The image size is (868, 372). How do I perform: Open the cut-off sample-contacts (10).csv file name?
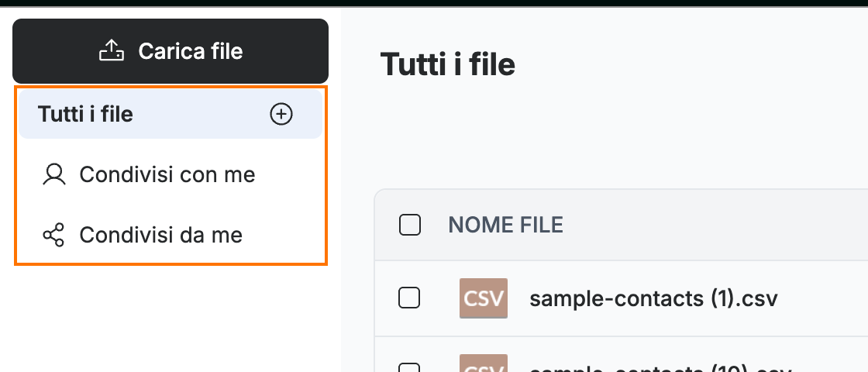[x=653, y=367]
